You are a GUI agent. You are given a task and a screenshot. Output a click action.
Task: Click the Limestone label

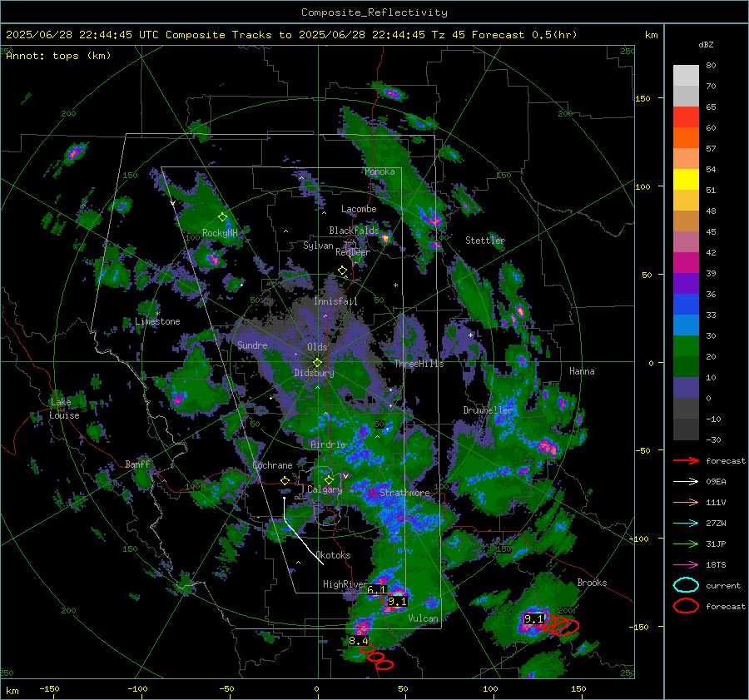(157, 321)
